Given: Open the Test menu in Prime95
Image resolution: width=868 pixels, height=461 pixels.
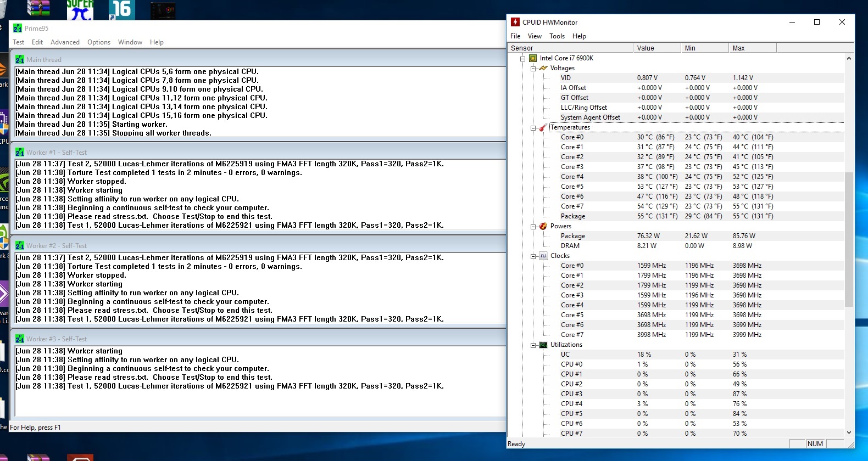Looking at the screenshot, I should click(x=18, y=42).
